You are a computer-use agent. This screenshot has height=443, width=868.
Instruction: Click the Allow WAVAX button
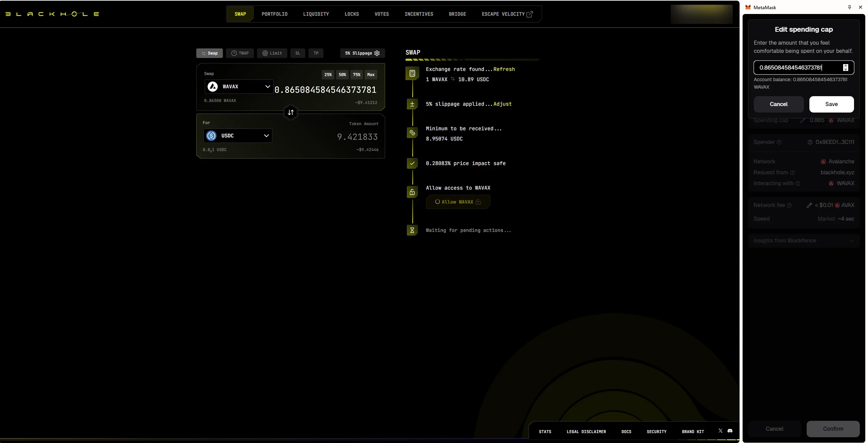[458, 202]
